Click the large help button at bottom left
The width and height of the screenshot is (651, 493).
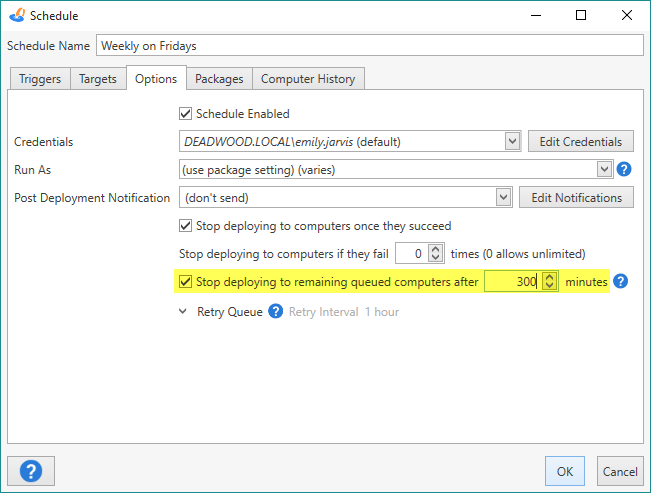tap(31, 471)
